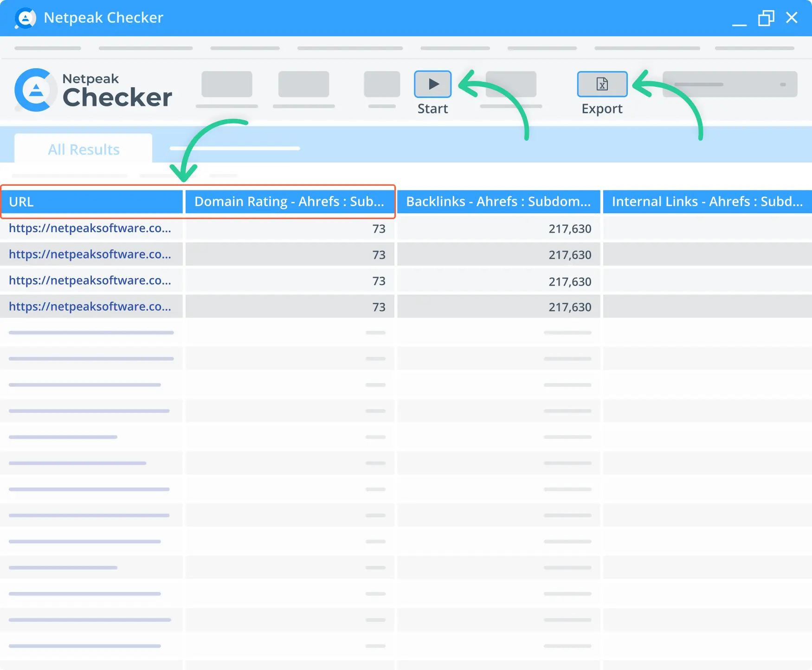The image size is (812, 670).
Task: Click the Internal Links - Ahrefs column header
Action: 707,202
